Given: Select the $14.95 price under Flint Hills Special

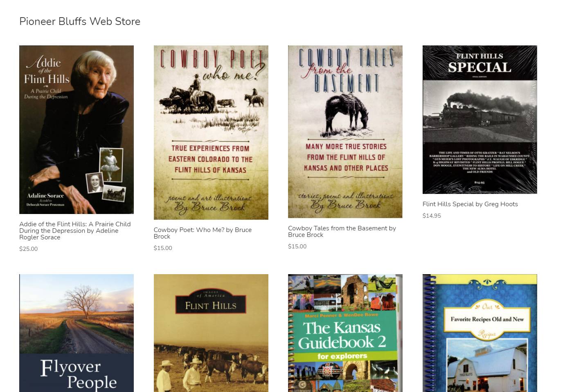Looking at the screenshot, I should tap(432, 216).
